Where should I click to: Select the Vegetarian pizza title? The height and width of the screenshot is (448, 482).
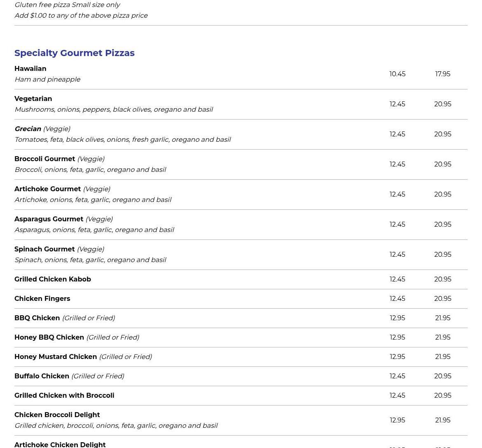[x=33, y=99]
